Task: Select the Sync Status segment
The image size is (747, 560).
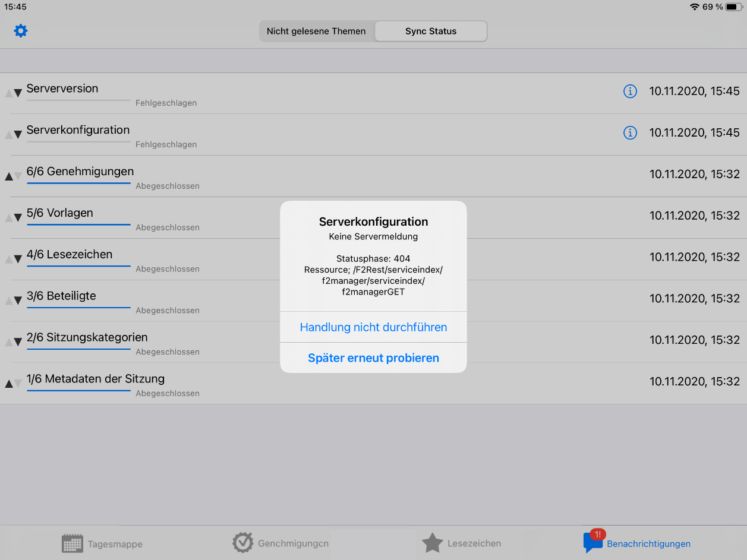Action: tap(431, 31)
